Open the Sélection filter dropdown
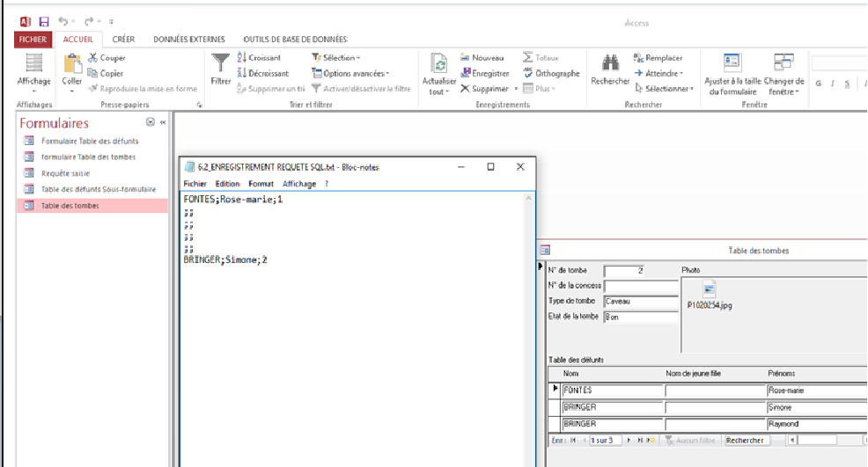The image size is (868, 467). pos(336,57)
